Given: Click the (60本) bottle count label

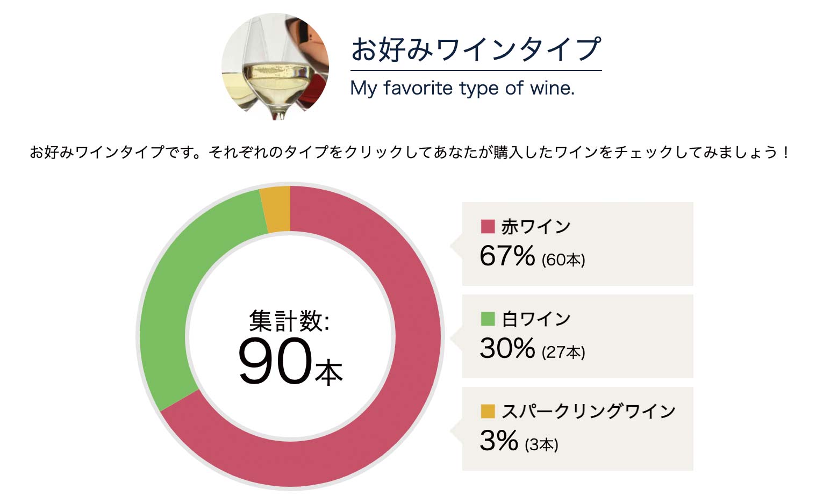Looking at the screenshot, I should click(x=563, y=260).
